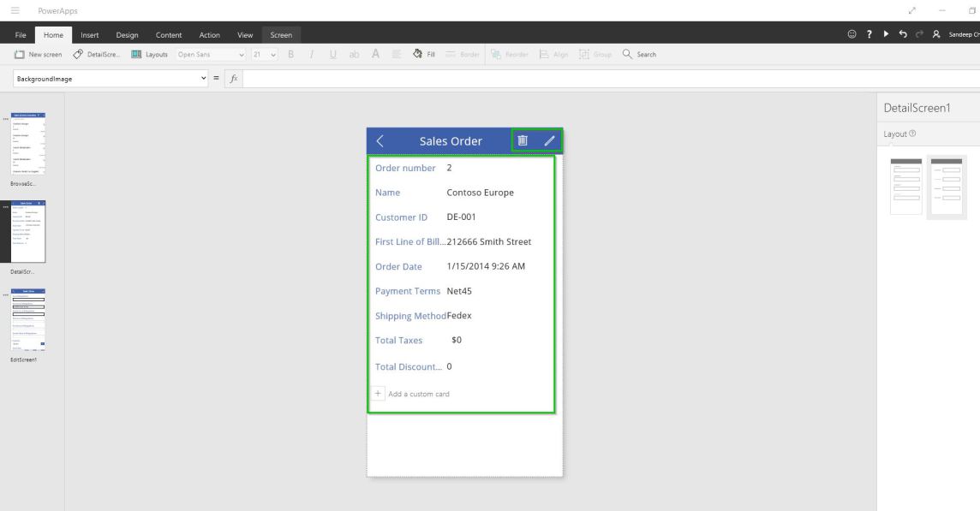The height and width of the screenshot is (511, 980).
Task: Click the expand window diagonal arrows icon
Action: click(x=911, y=10)
